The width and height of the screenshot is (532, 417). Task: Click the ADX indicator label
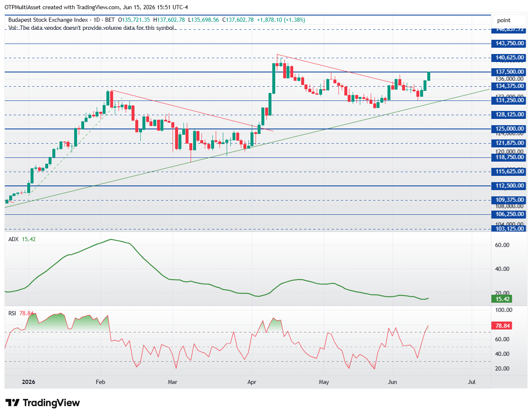coord(14,239)
